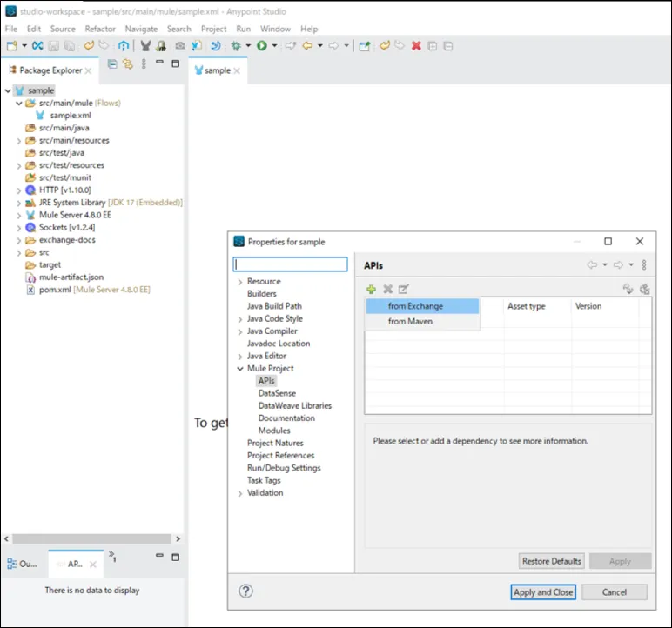Click Package Explorer horizontal scrollbar
This screenshot has height=628, width=672.
tap(91, 538)
